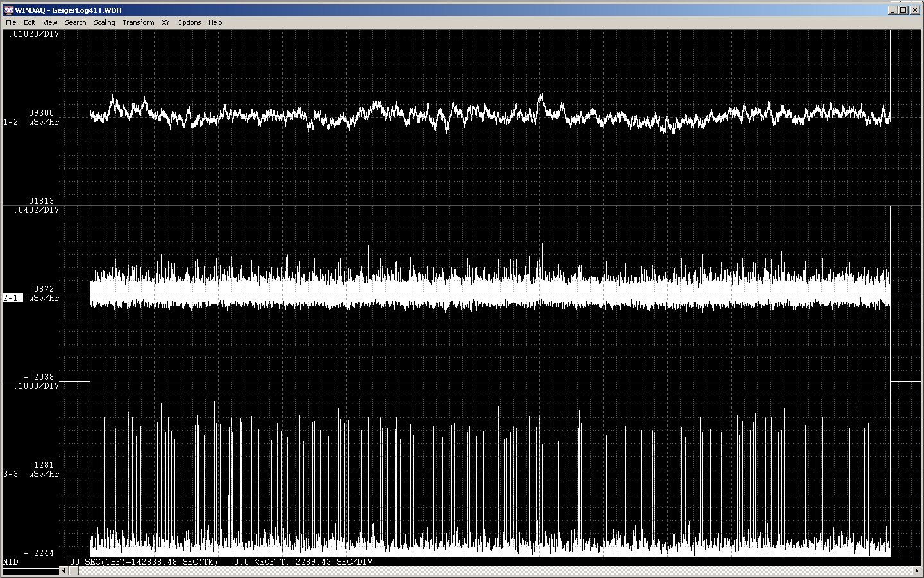Open the Options menu

pos(189,22)
